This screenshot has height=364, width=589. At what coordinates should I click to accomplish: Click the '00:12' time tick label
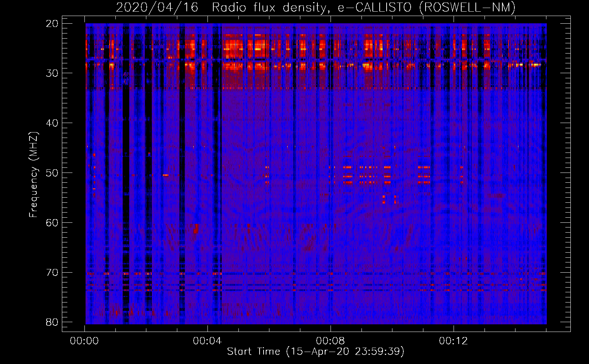point(453,341)
